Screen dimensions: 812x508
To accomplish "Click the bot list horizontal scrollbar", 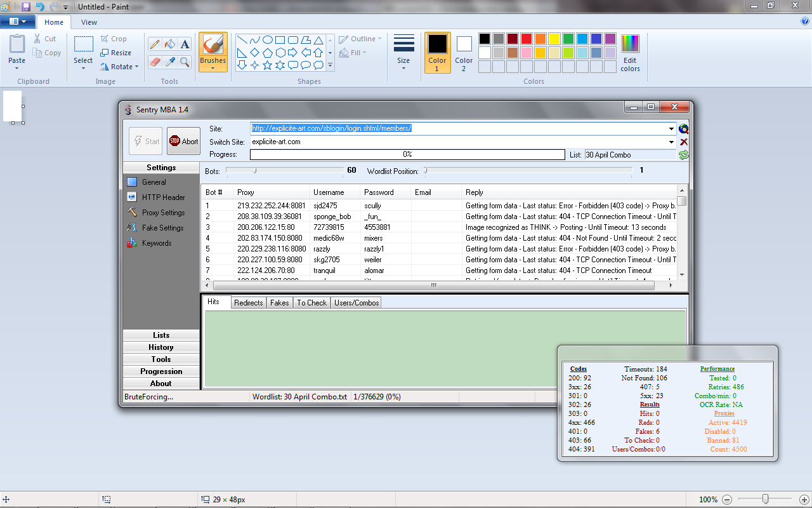I will click(439, 286).
